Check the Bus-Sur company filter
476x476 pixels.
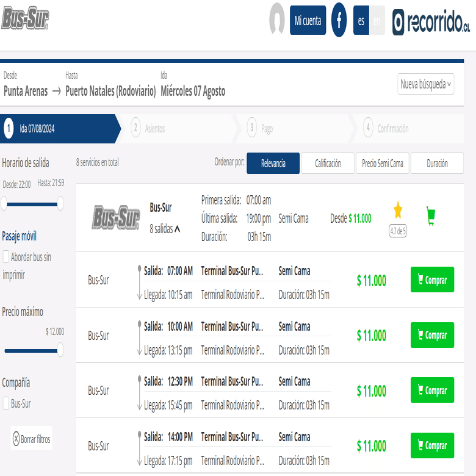pos(5,403)
